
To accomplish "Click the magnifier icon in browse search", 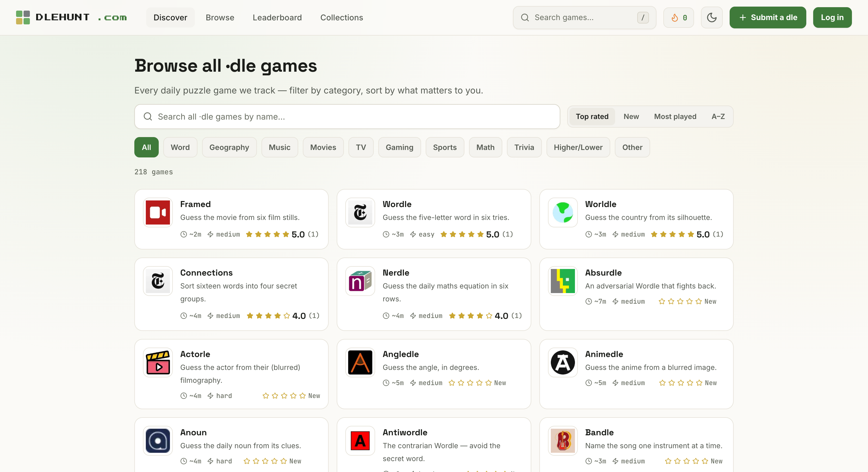I will click(x=148, y=116).
